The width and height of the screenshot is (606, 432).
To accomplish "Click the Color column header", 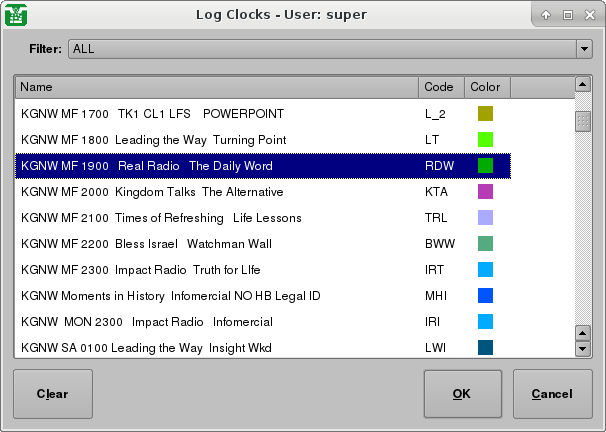I will pyautogui.click(x=487, y=87).
